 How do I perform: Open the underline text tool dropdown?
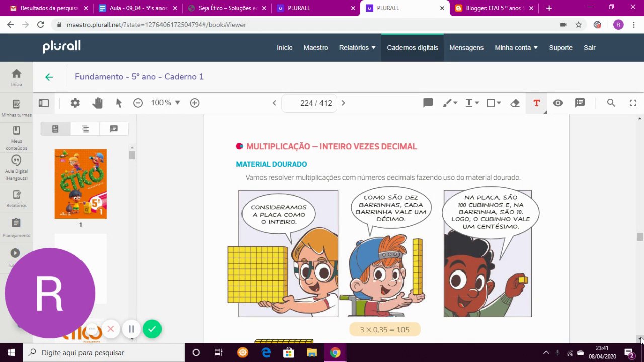(x=472, y=103)
